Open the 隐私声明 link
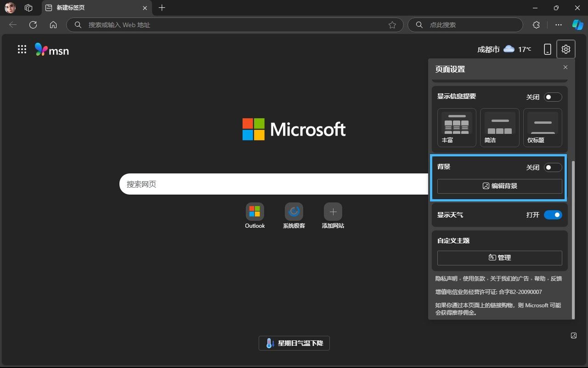Viewport: 588px width, 368px height. (447, 279)
